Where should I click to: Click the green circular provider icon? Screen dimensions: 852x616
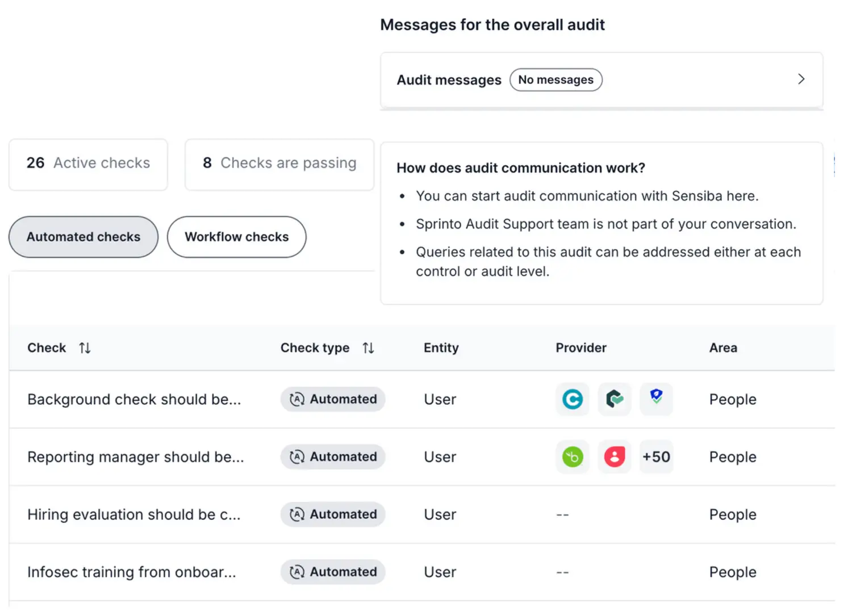click(572, 456)
